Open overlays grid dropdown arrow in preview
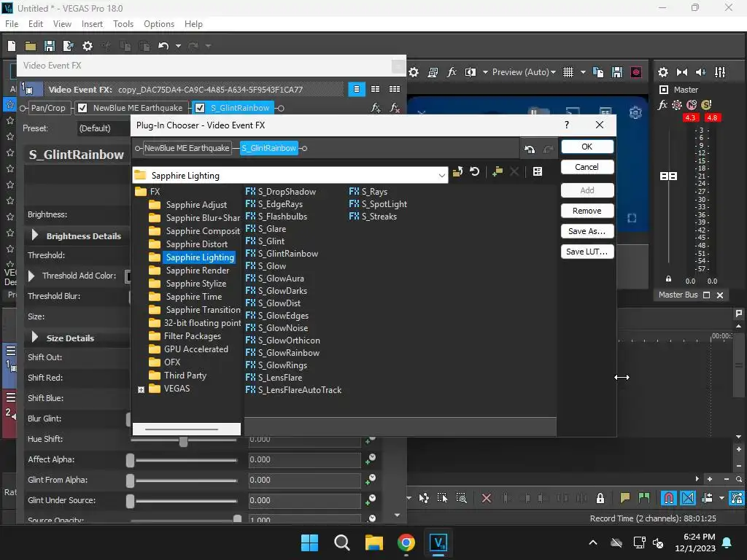Viewport: 747px width, 560px height. [583, 72]
